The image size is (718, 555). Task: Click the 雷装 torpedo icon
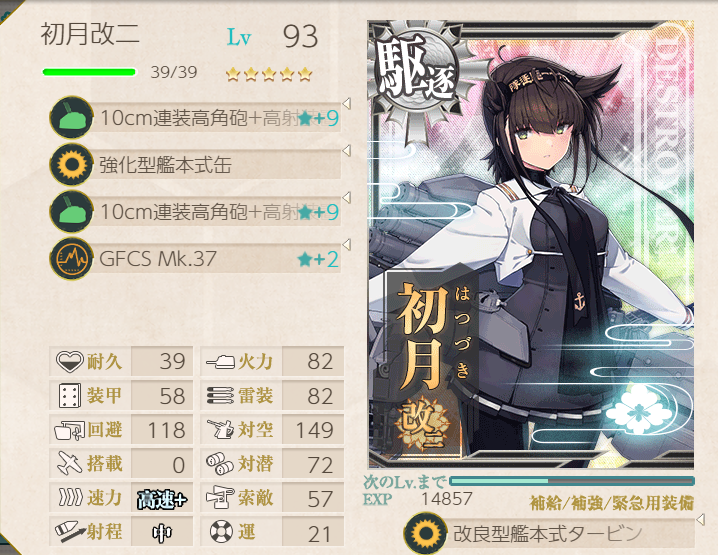click(x=220, y=396)
